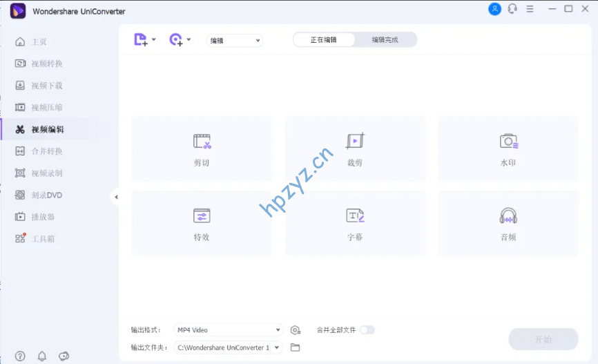The width and height of the screenshot is (598, 364).
Task: Open output folder with folder icon
Action: click(295, 347)
